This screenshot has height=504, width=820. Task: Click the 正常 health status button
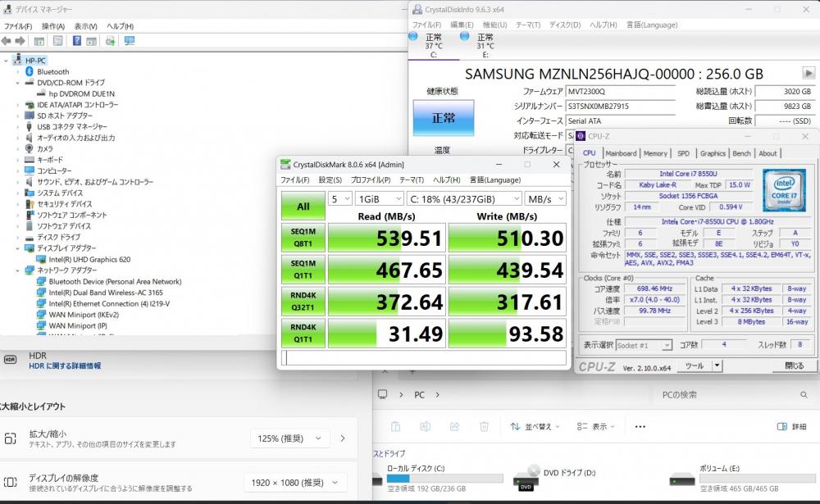coord(444,118)
